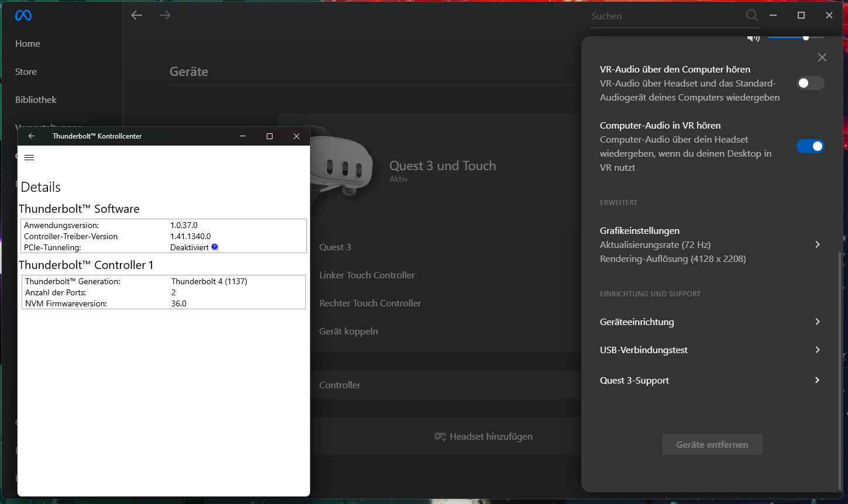Go forward with the Meta app forward arrow

(x=165, y=15)
